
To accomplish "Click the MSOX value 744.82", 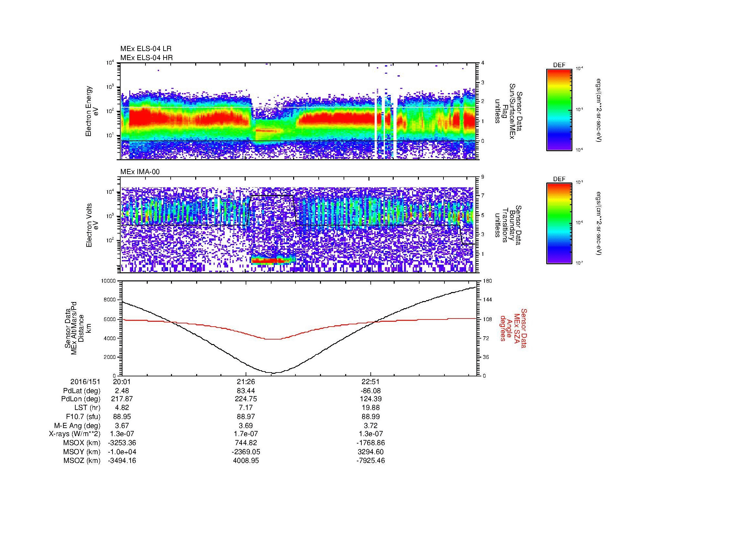I will pos(246,443).
